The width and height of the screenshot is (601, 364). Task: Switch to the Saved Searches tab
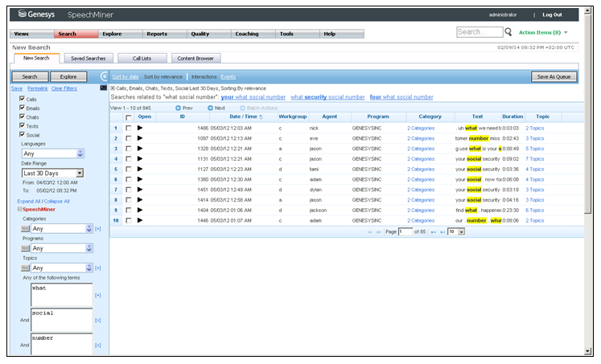(88, 59)
